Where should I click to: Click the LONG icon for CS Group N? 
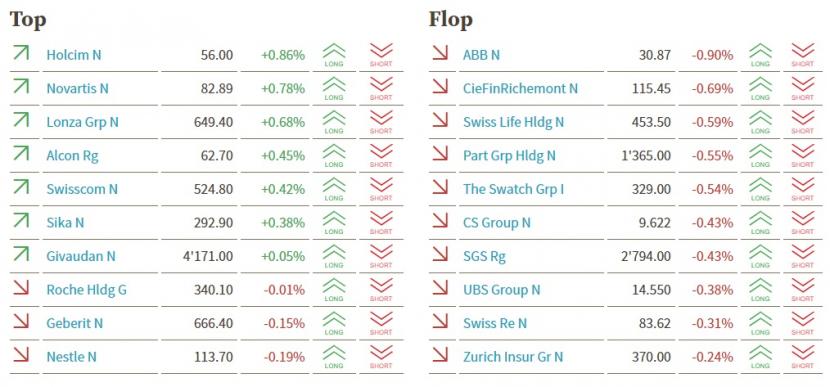point(760,223)
